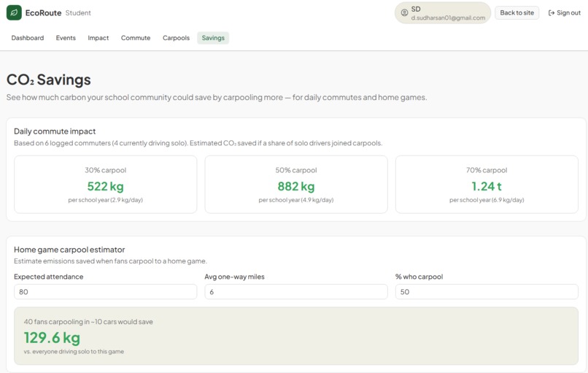The height and width of the screenshot is (373, 588).
Task: Focus the % who carpool field
Action: (x=487, y=291)
